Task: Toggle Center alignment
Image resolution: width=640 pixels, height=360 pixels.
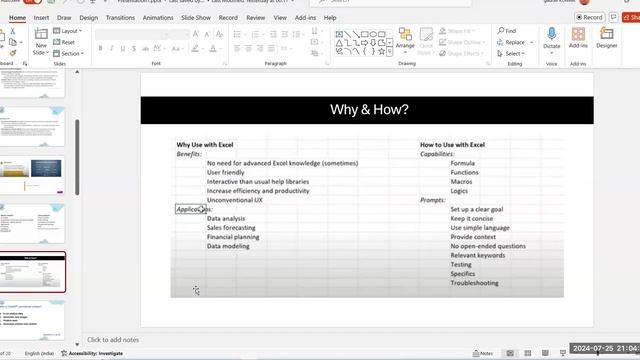Action: 248,49
